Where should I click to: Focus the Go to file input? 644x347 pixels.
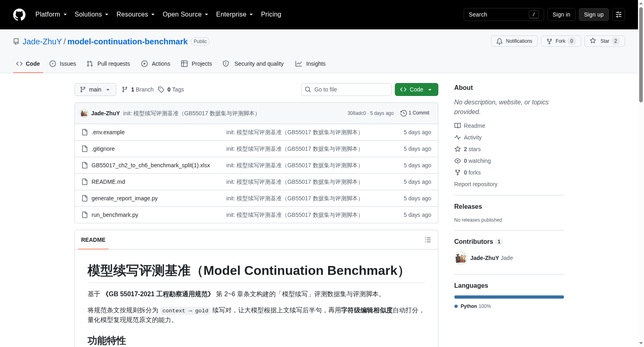(346, 89)
